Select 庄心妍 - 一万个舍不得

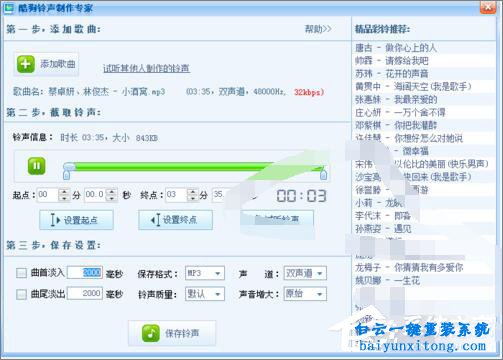[400, 112]
